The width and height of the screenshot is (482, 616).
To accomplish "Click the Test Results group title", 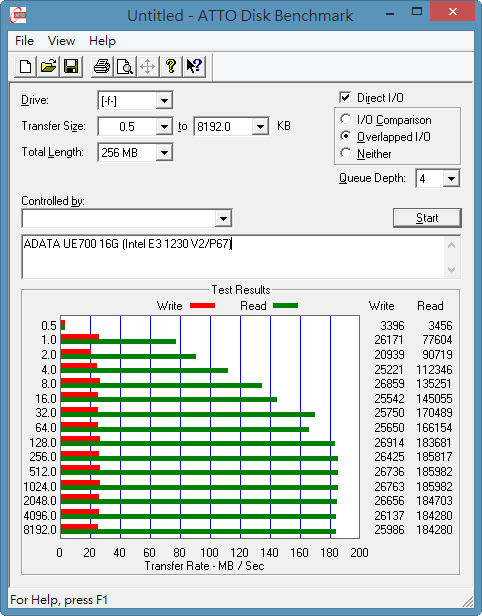I will coord(241,290).
